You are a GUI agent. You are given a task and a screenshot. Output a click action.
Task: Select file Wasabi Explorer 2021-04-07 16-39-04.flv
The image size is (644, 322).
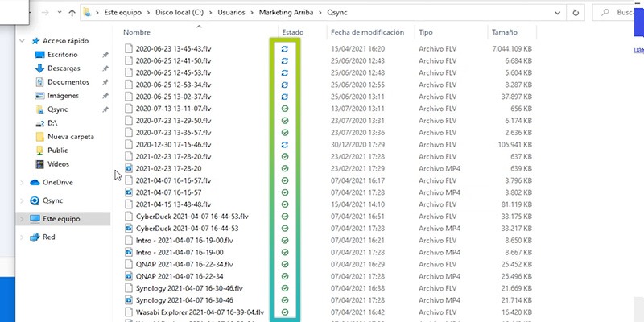tap(200, 312)
